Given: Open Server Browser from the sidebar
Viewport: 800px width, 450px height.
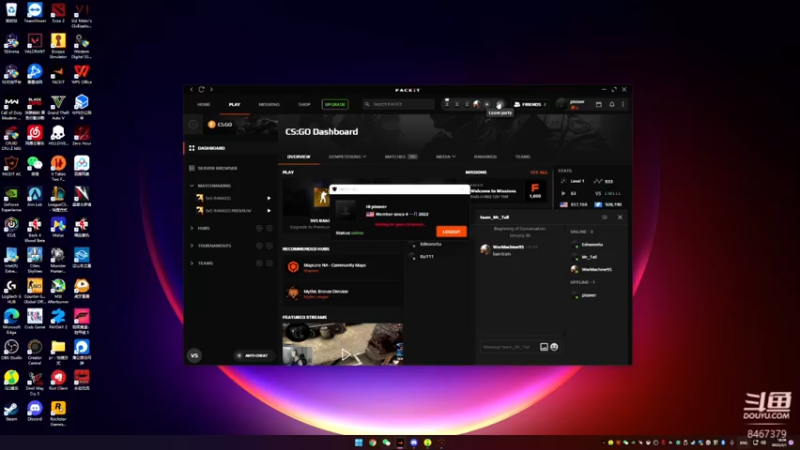Looking at the screenshot, I should pos(217,168).
